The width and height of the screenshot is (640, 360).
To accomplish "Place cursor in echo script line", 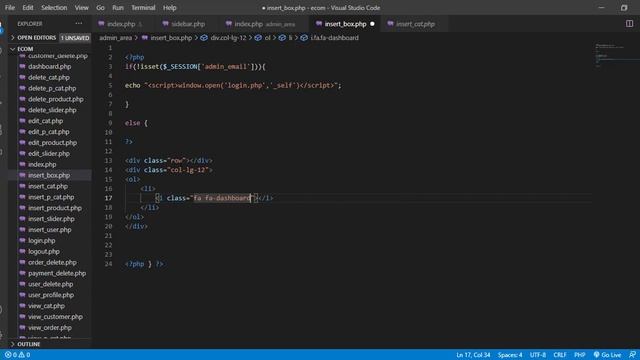I will [233, 85].
